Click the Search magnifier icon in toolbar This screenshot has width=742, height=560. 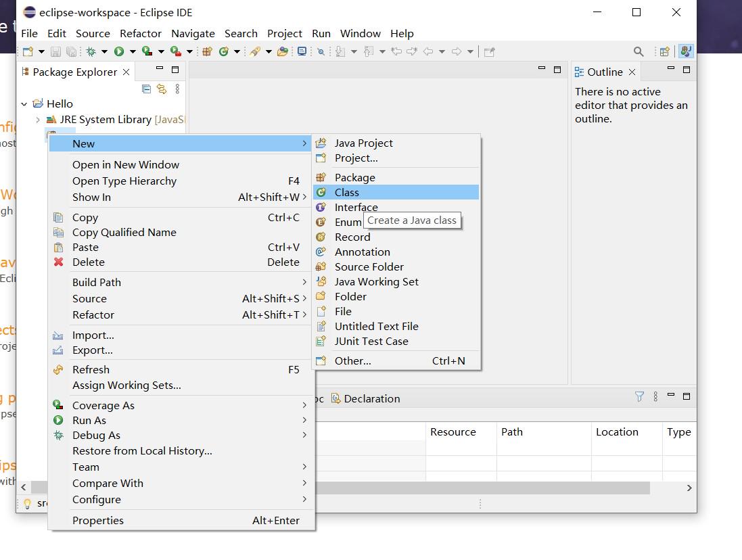click(x=639, y=51)
